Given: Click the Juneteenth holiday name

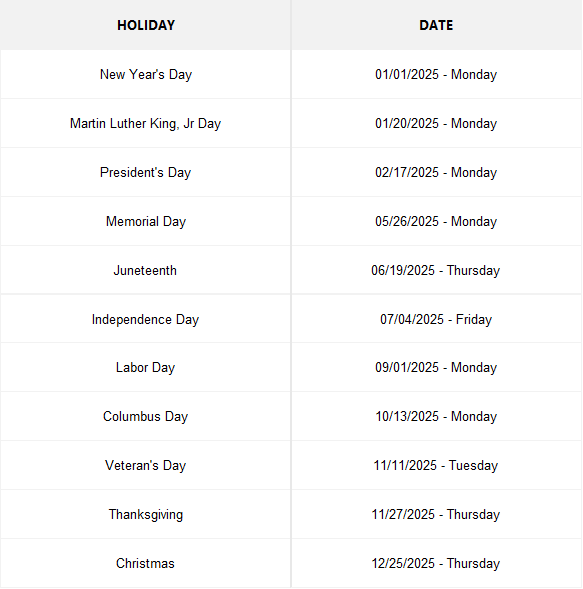Looking at the screenshot, I should (x=145, y=270).
